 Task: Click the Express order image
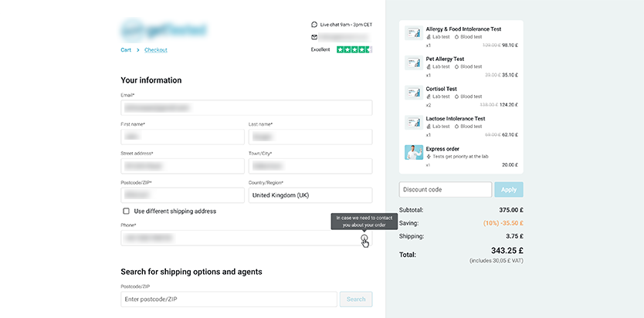point(413,152)
